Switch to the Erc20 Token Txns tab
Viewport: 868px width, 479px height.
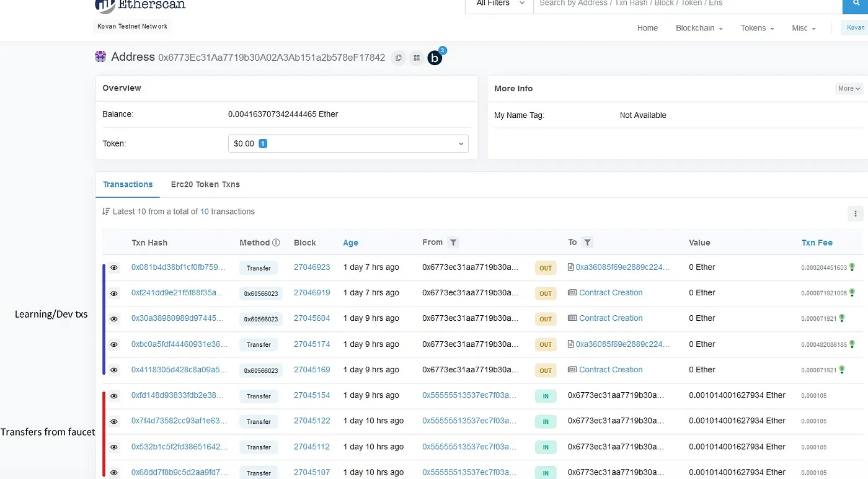pos(205,184)
